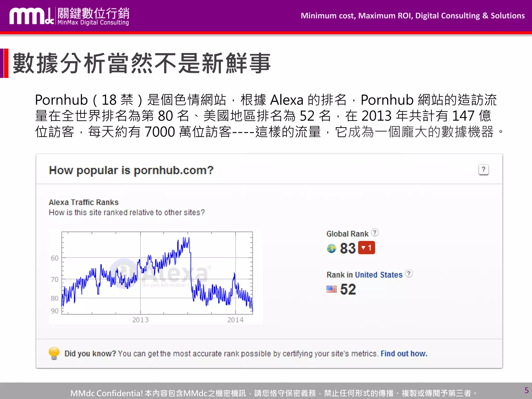Click the US rank number 52
The height and width of the screenshot is (399, 532).
[348, 289]
